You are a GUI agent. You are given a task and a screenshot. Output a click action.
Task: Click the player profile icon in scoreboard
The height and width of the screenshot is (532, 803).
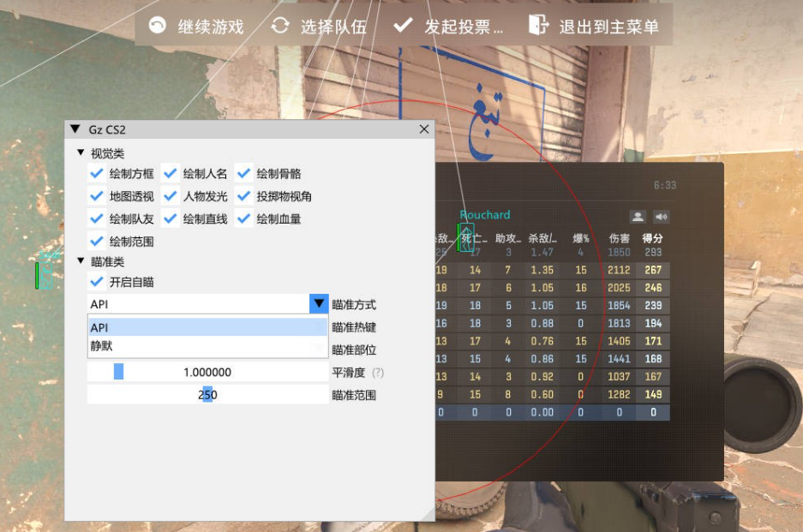638,217
